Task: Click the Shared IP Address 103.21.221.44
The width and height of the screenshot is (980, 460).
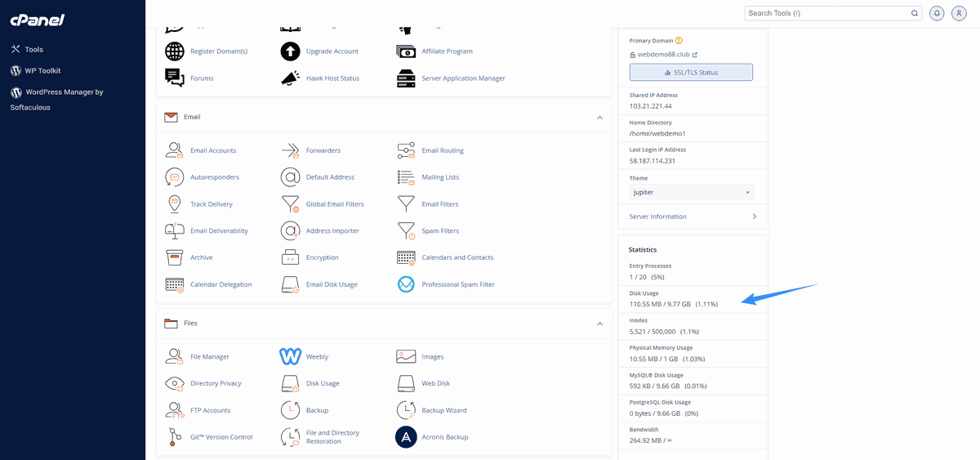Action: coord(650,106)
